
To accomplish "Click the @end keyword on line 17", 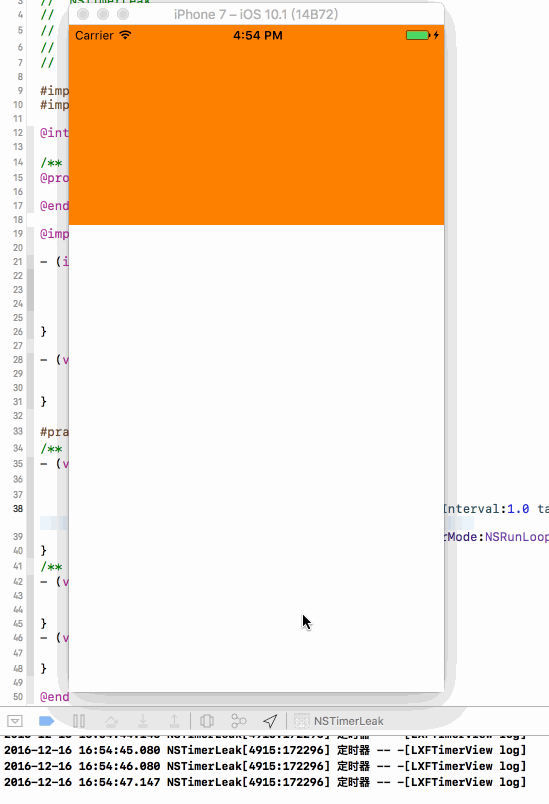I will coord(54,206).
